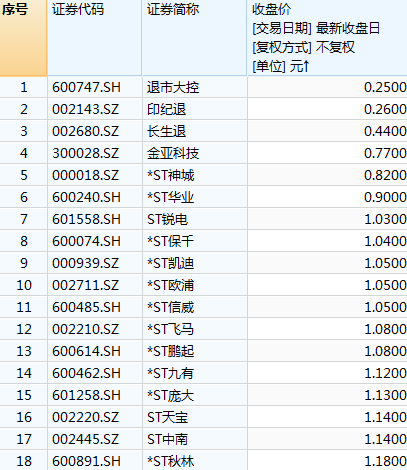Select cell 600747.SH
This screenshot has height=470, width=407.
pyautogui.click(x=86, y=87)
